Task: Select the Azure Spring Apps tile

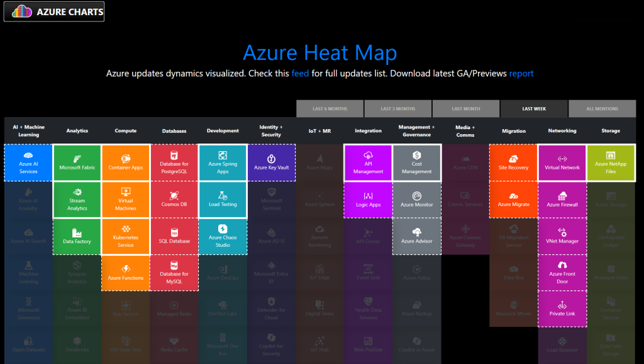Action: (x=223, y=163)
